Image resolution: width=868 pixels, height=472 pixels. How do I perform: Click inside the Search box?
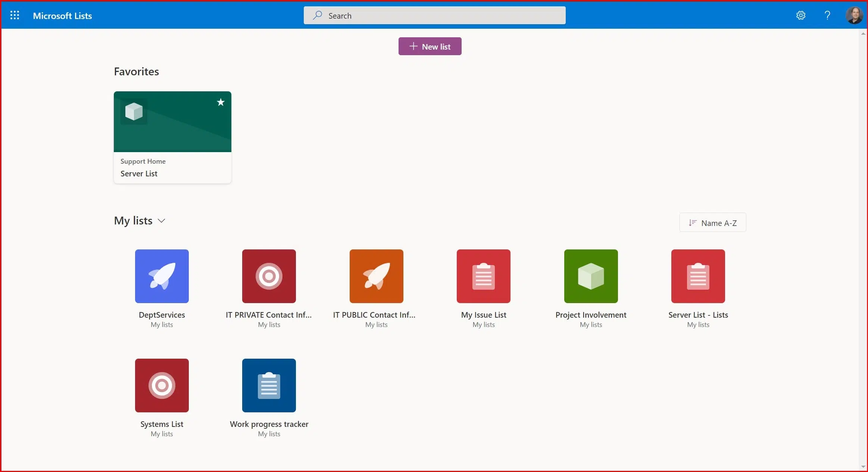coord(435,15)
